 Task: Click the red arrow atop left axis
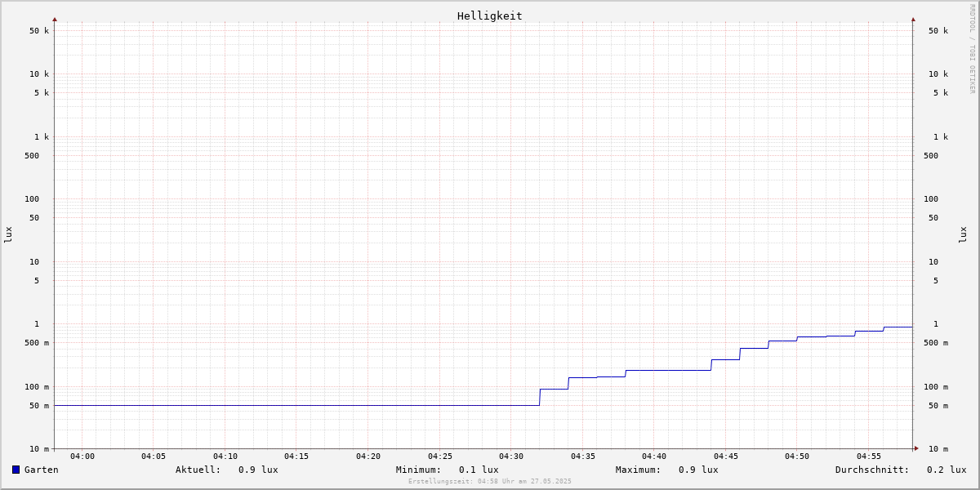[55, 19]
